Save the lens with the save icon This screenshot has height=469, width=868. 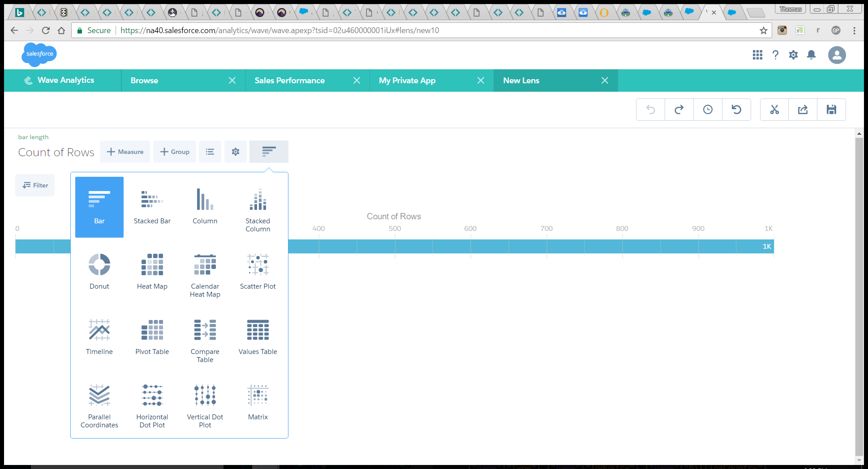[831, 109]
